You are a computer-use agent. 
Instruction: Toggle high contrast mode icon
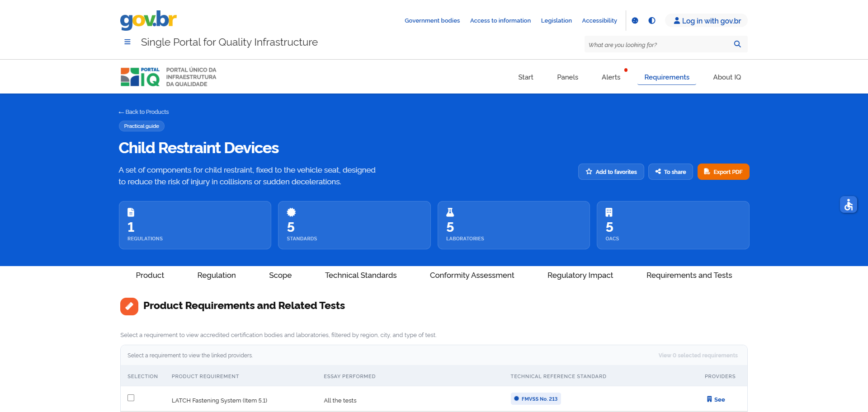coord(652,21)
